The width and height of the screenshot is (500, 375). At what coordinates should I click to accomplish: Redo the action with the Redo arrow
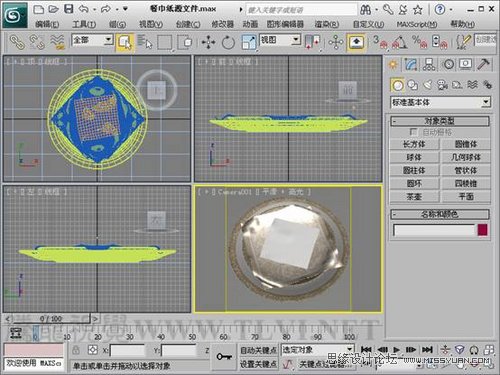(x=106, y=9)
